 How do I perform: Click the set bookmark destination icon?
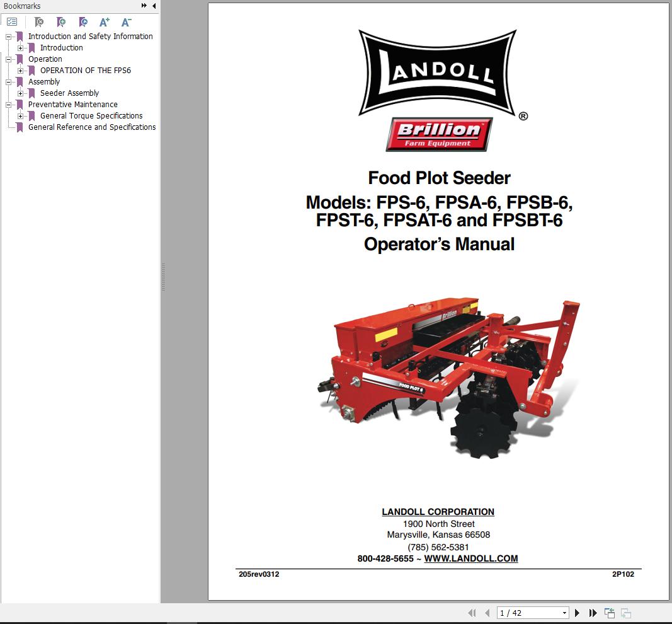pyautogui.click(x=83, y=22)
